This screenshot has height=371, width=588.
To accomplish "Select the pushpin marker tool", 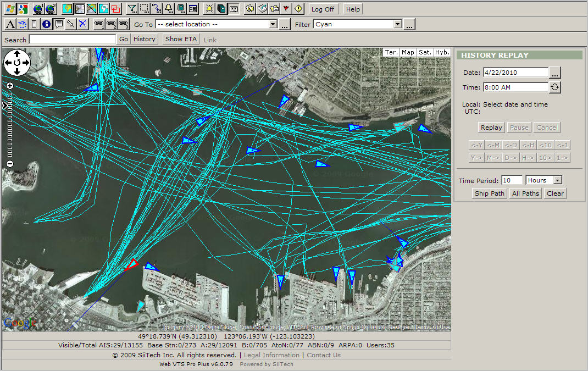I will pos(71,24).
